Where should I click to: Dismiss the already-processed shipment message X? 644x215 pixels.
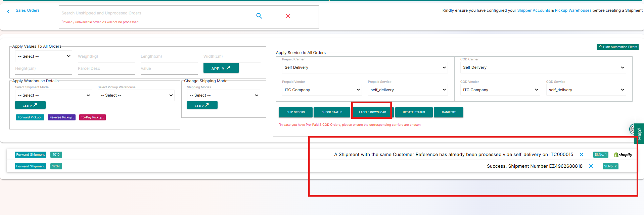pos(582,155)
